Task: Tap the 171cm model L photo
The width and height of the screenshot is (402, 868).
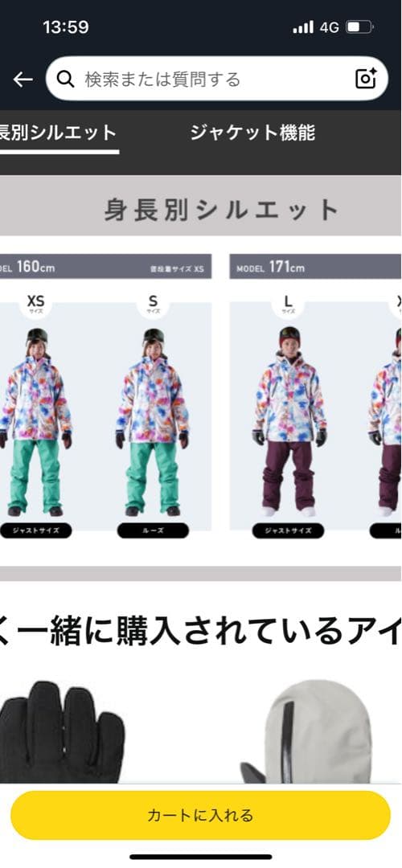Action: pos(289,422)
